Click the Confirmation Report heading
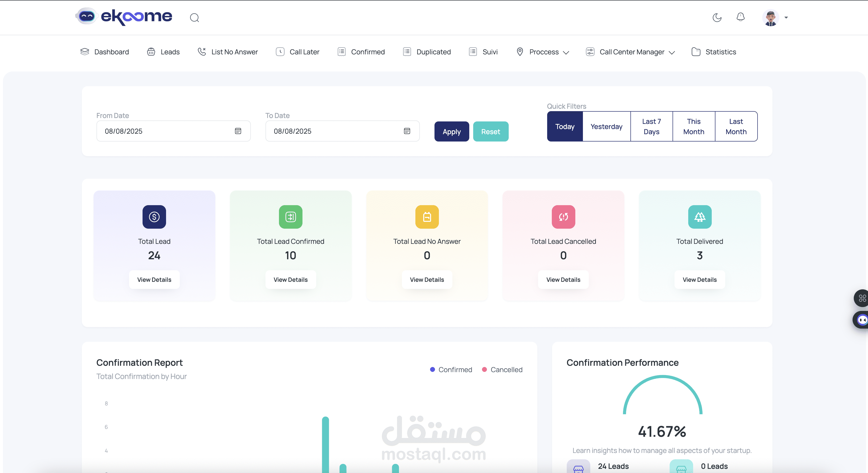The image size is (868, 473). pyautogui.click(x=140, y=363)
